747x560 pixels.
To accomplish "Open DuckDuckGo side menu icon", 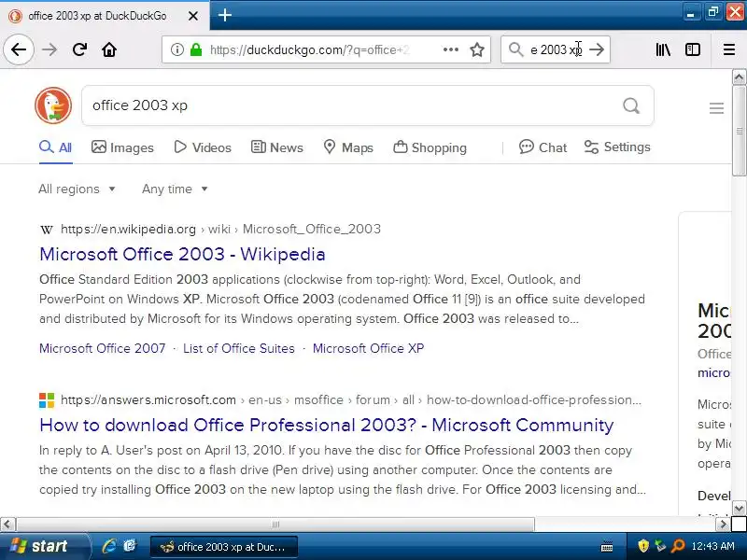I will [x=716, y=108].
